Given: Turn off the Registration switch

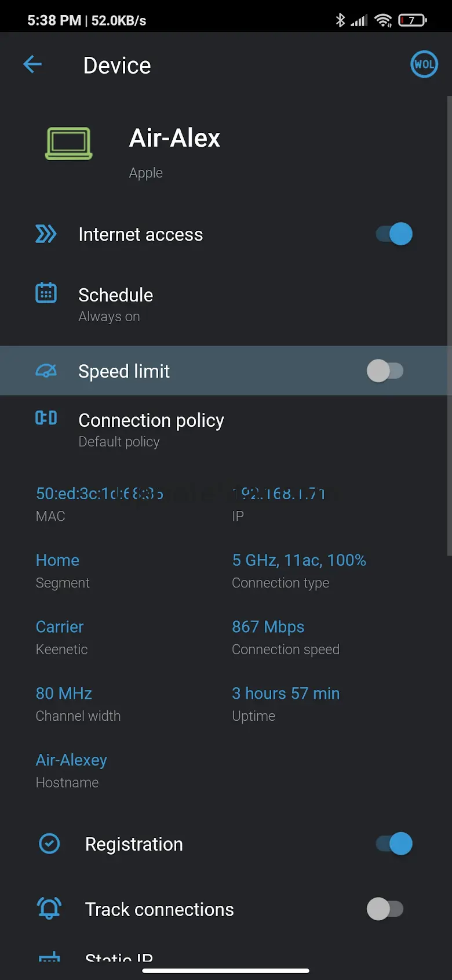Looking at the screenshot, I should pos(394,844).
